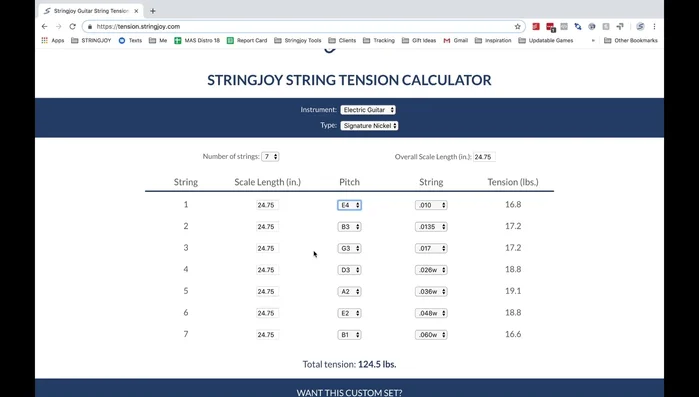The image size is (699, 397).
Task: Click the Stringjoy S profile icon
Action: pyautogui.click(x=640, y=27)
